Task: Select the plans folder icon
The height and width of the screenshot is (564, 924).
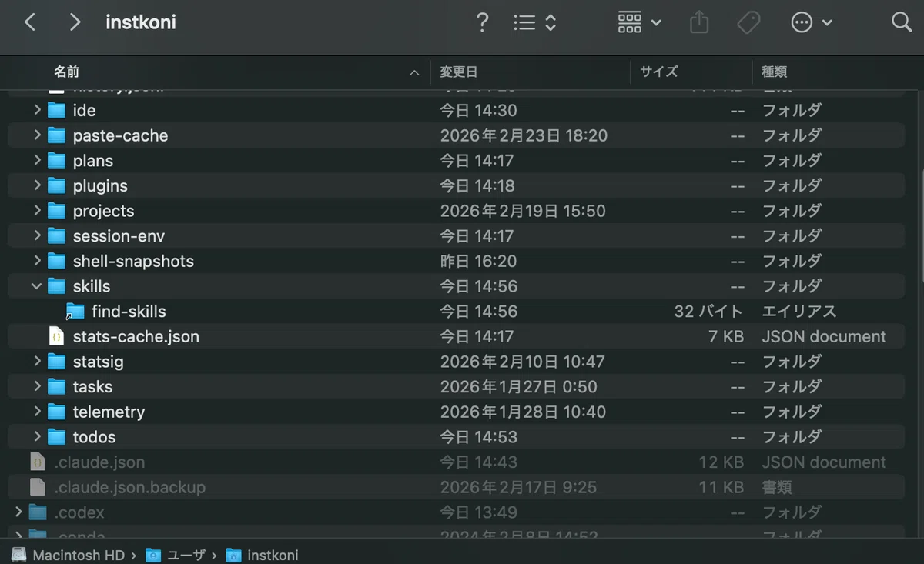Action: 56,160
